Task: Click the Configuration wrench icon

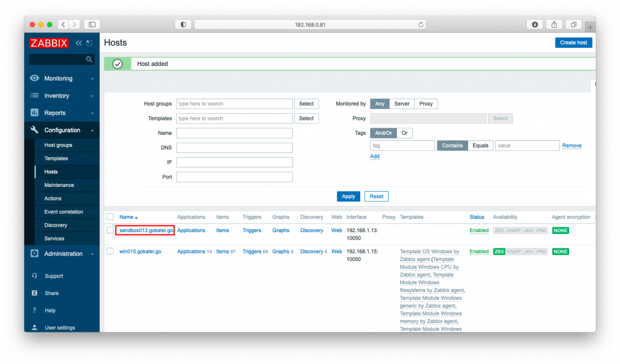Action: (x=35, y=130)
